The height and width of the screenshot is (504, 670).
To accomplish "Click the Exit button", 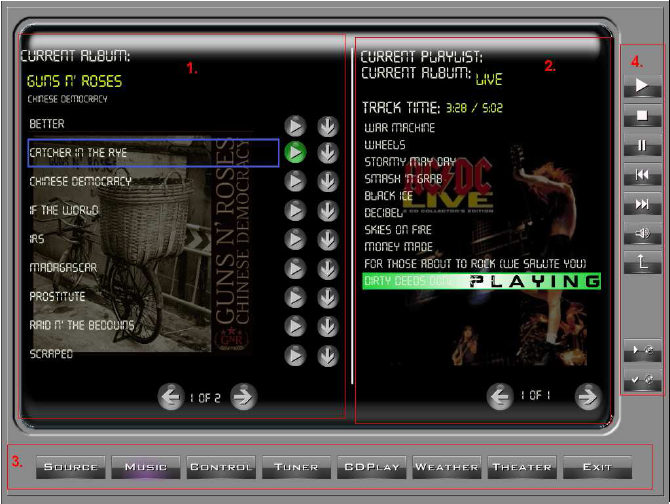I will tap(597, 467).
